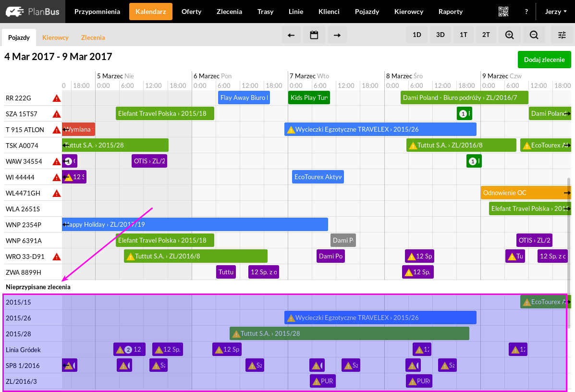Click the warning icon for WI 44444

tap(57, 177)
